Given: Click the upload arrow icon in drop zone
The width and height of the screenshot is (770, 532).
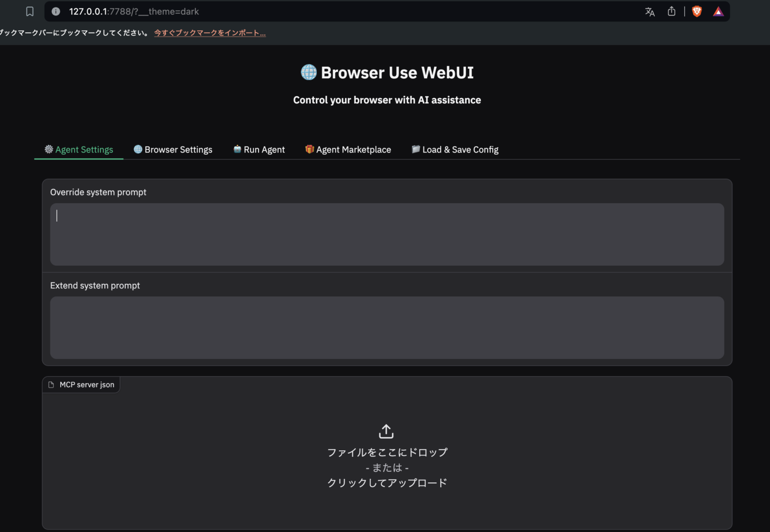Looking at the screenshot, I should (386, 431).
